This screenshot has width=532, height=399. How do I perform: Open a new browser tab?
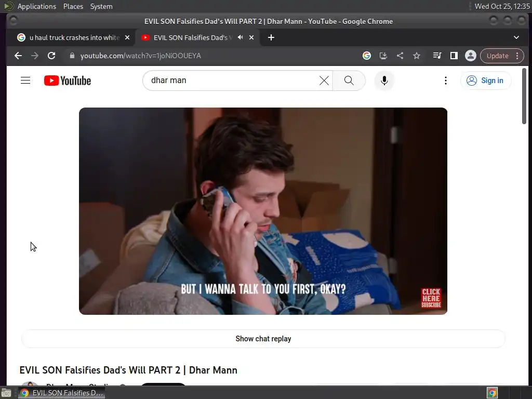pyautogui.click(x=271, y=37)
